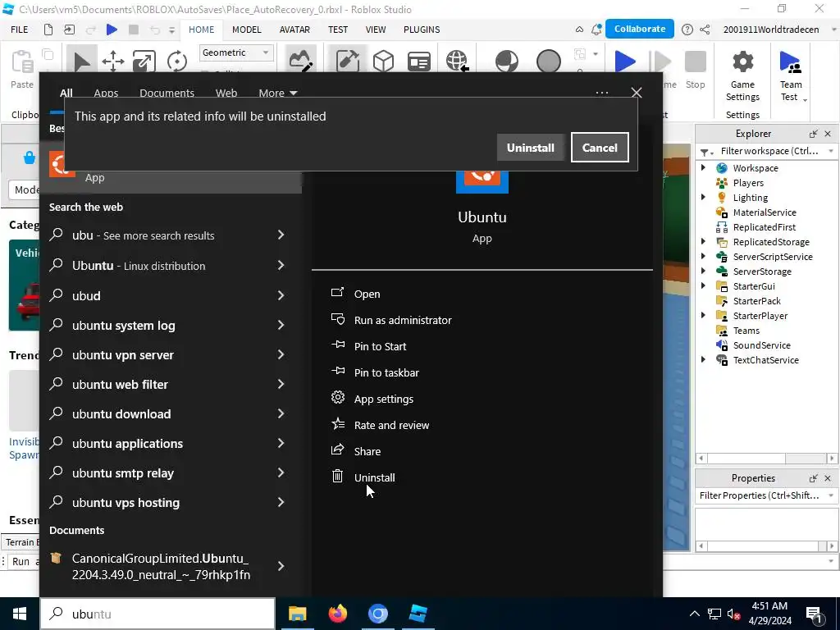
Task: Click Uninstall in the Ubuntu actions list
Action: (x=374, y=477)
